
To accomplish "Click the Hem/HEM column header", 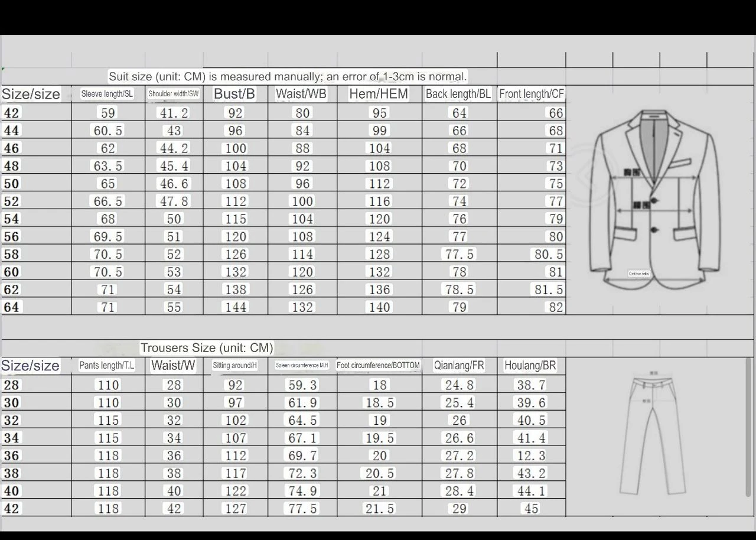I will [x=379, y=94].
